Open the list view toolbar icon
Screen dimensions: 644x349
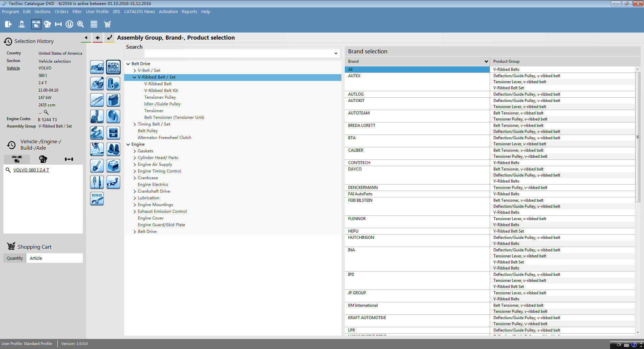[94, 24]
